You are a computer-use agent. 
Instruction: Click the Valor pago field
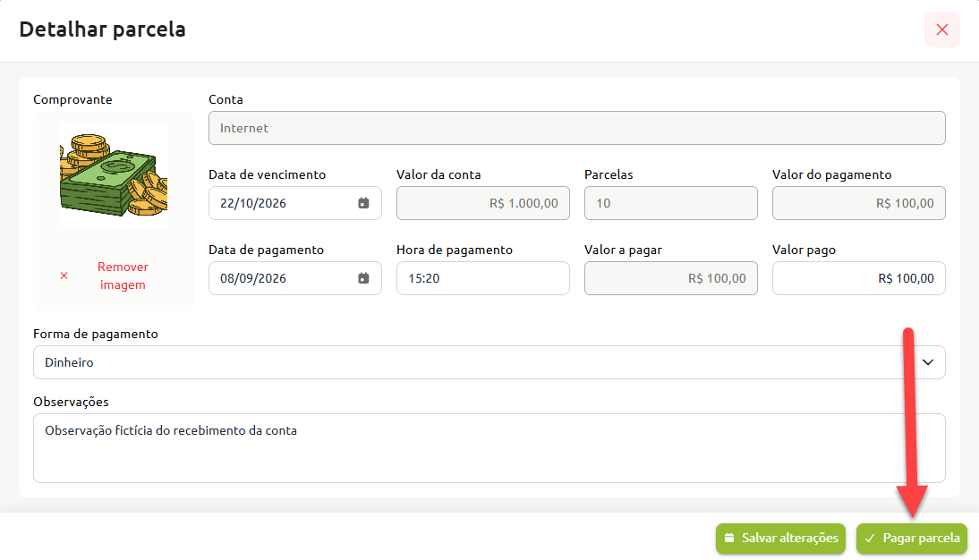point(858,278)
